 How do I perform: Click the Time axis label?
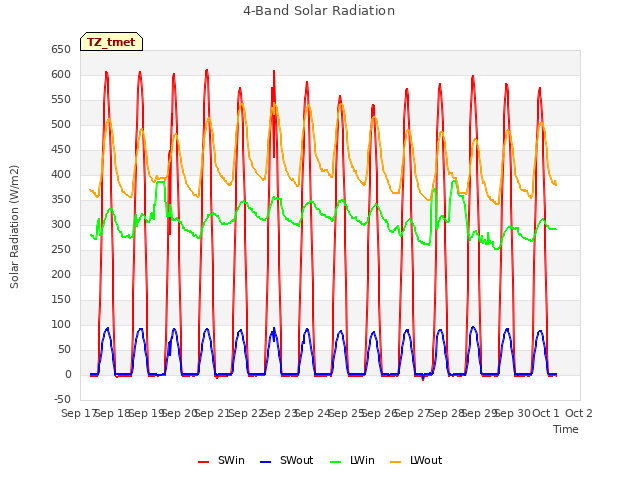[x=566, y=429]
